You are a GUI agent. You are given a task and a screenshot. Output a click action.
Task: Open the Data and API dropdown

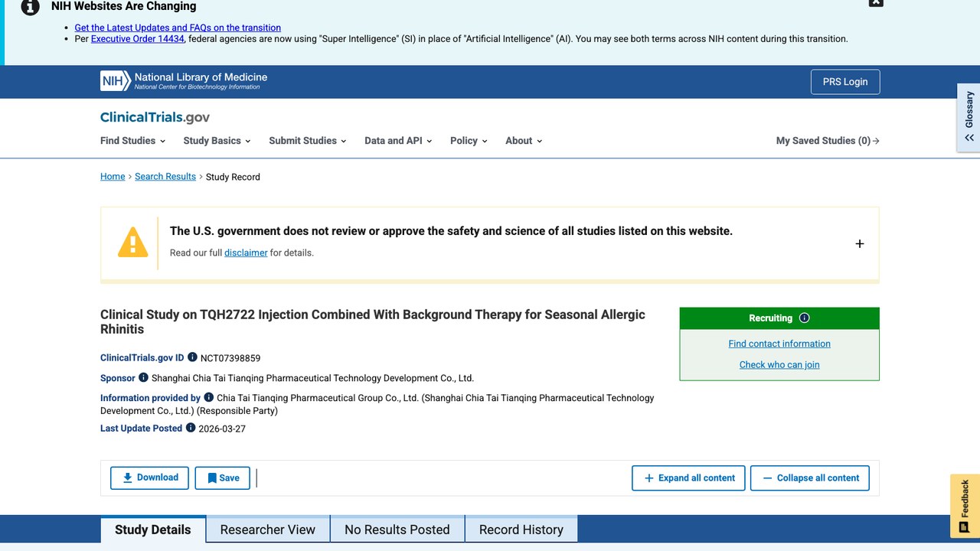coord(398,141)
